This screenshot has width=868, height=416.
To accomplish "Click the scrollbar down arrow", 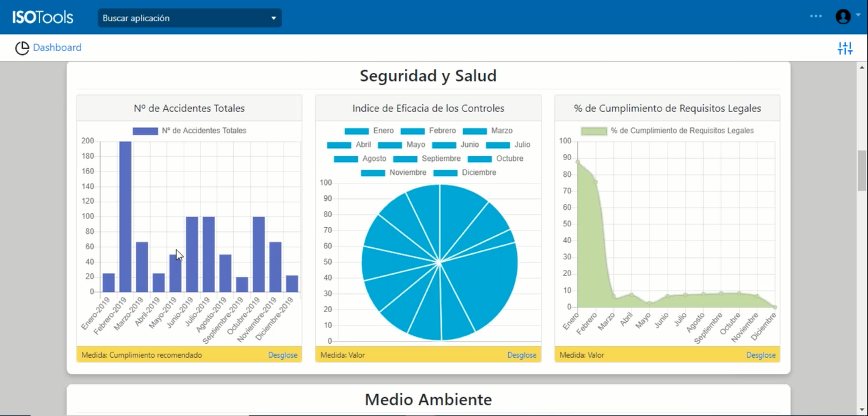I will pyautogui.click(x=862, y=409).
